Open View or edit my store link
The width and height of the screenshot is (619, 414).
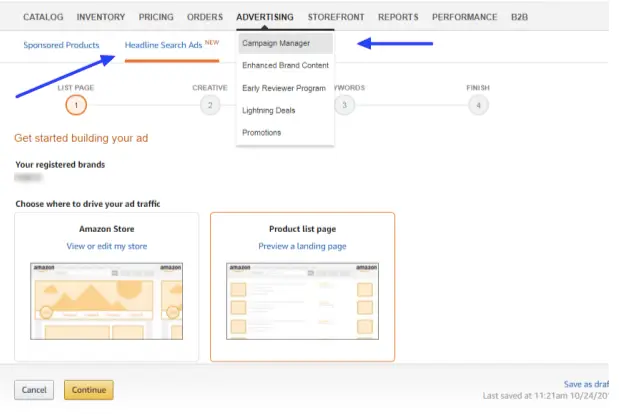click(x=107, y=246)
